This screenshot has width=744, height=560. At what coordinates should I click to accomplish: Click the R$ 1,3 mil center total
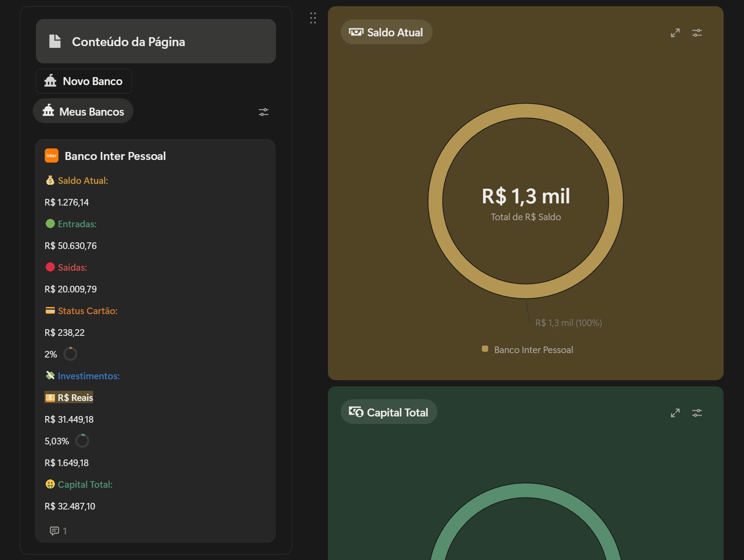[526, 196]
